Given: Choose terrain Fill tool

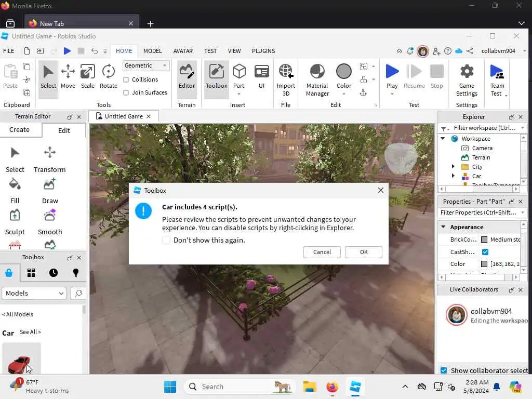Looking at the screenshot, I should pyautogui.click(x=15, y=191).
